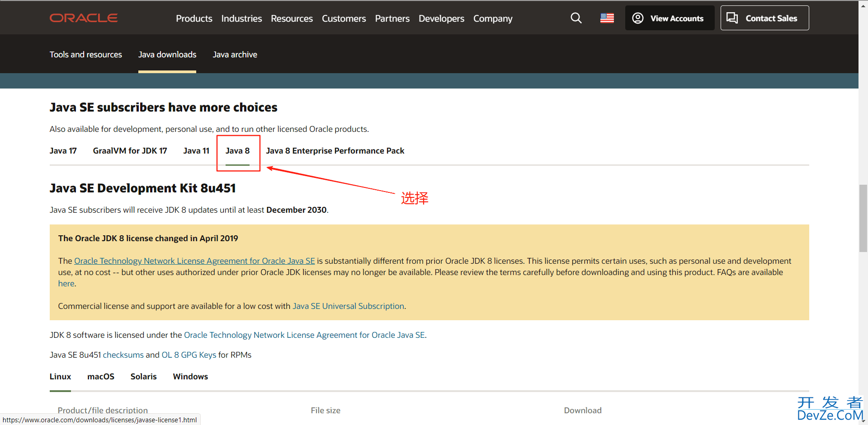The height and width of the screenshot is (425, 868).
Task: Open the search magnifier icon
Action: click(576, 18)
